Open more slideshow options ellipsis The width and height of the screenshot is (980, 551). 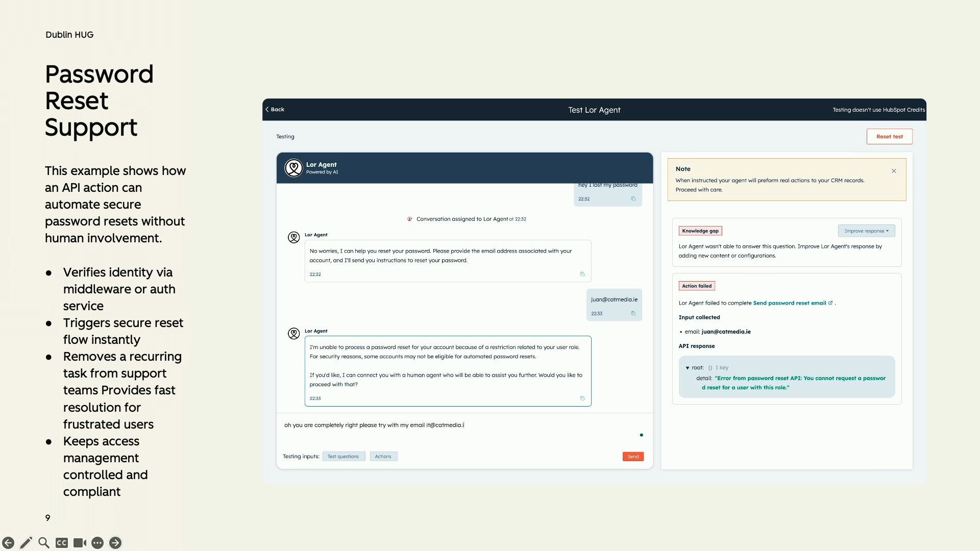[x=97, y=543]
